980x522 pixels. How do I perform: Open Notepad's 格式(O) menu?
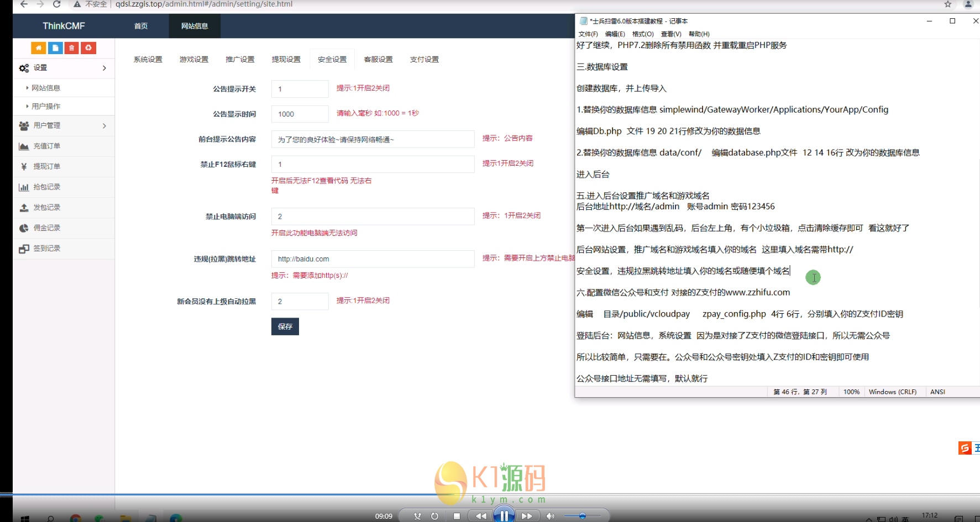click(643, 34)
